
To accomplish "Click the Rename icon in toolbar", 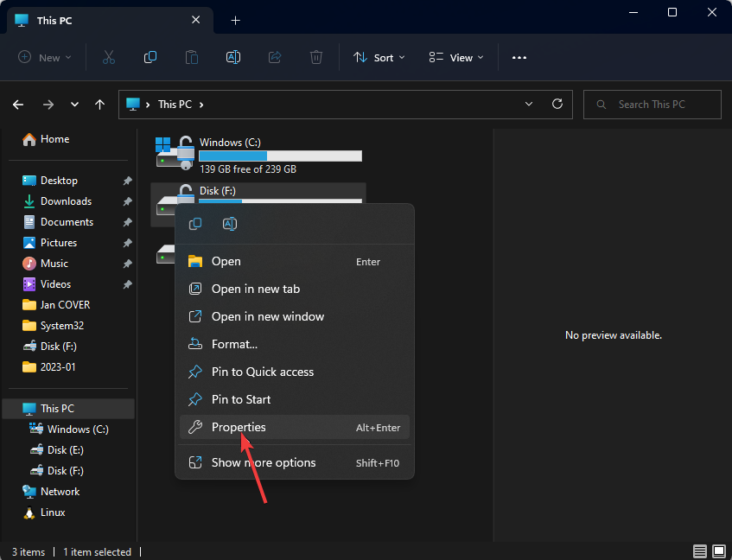I will click(x=232, y=58).
